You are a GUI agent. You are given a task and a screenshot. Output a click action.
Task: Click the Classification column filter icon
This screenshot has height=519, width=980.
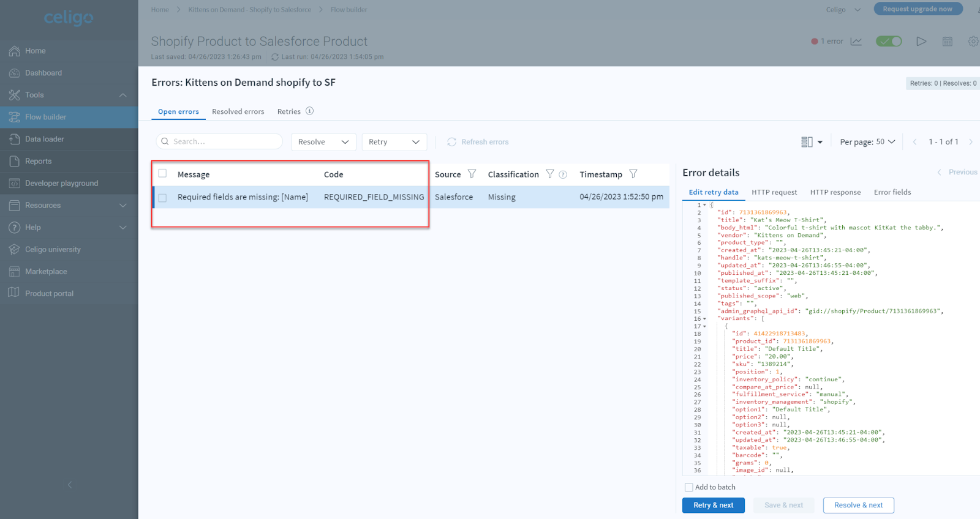549,174
